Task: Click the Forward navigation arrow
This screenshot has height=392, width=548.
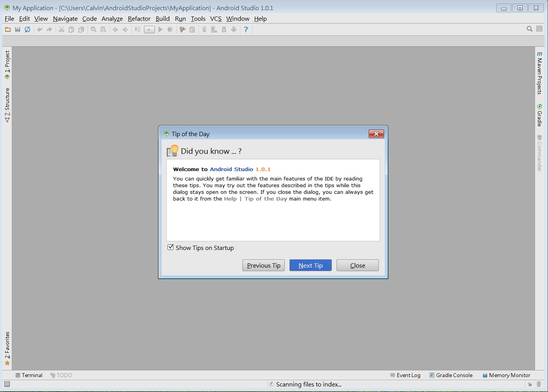Action: coord(125,29)
